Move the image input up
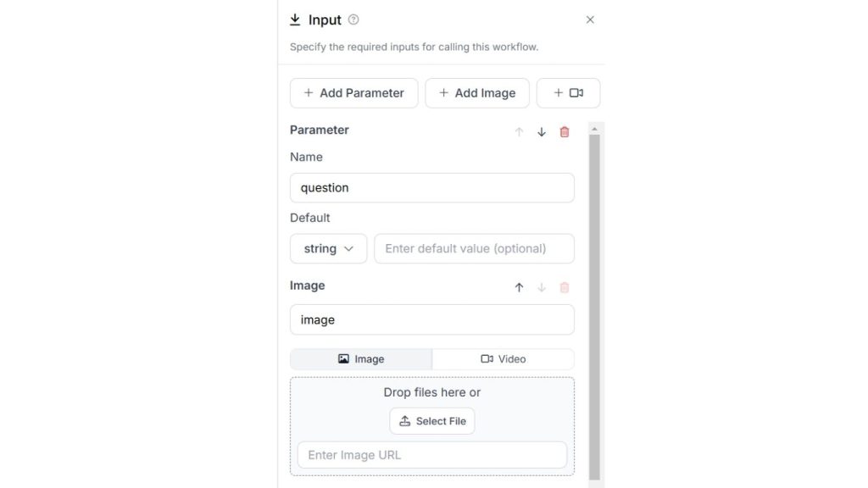The height and width of the screenshot is (488, 868). tap(519, 287)
